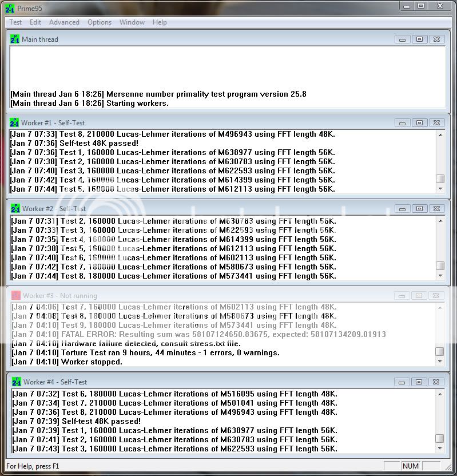Viewport: 457px width, 476px height.
Task: Click Worker #2 Test 8 M573441 line
Action: 173,276
